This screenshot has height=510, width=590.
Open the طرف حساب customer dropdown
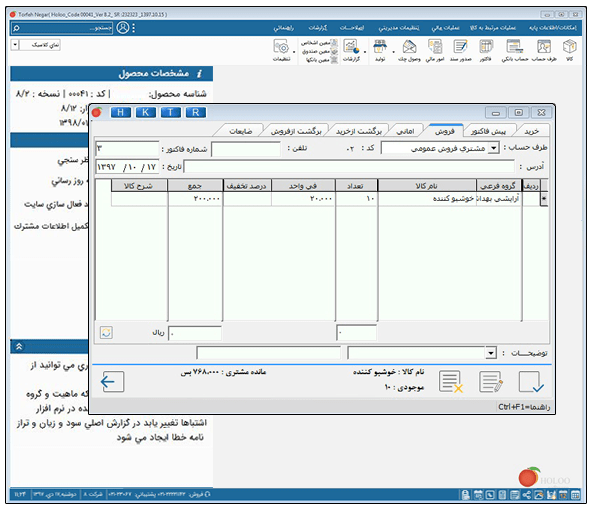pos(494,148)
